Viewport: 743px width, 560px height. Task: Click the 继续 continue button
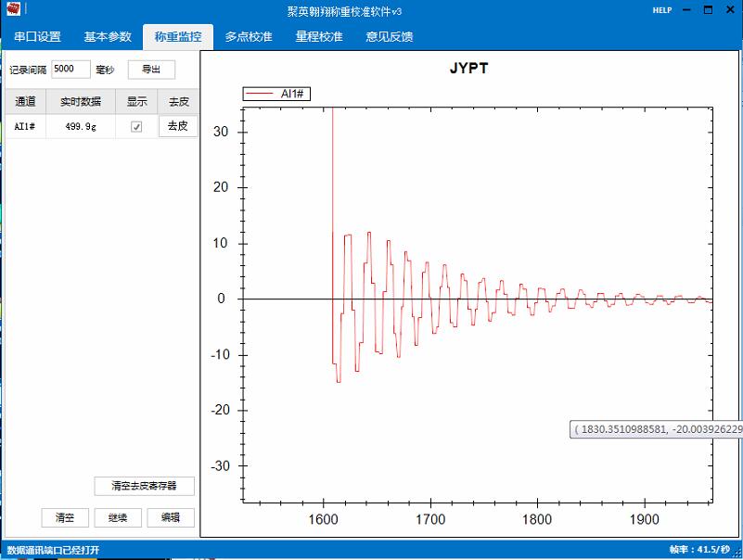pyautogui.click(x=118, y=517)
